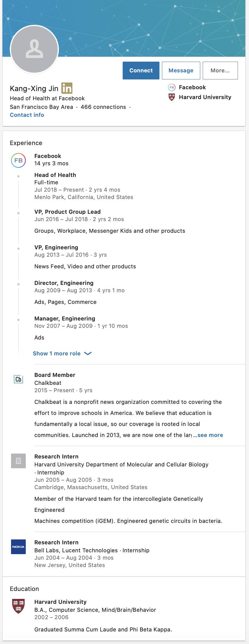Click the gray building placeholder company icon
The height and width of the screenshot is (644, 249).
(x=18, y=461)
